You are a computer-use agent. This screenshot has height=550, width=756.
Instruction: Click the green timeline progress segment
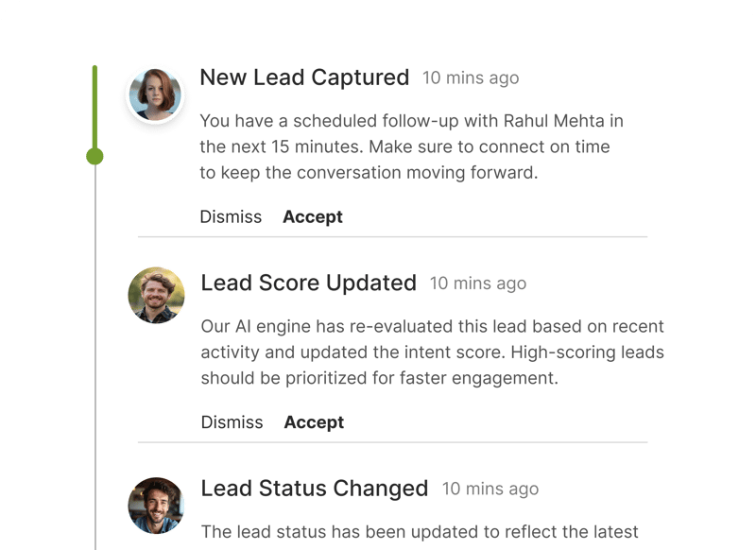pyautogui.click(x=94, y=106)
